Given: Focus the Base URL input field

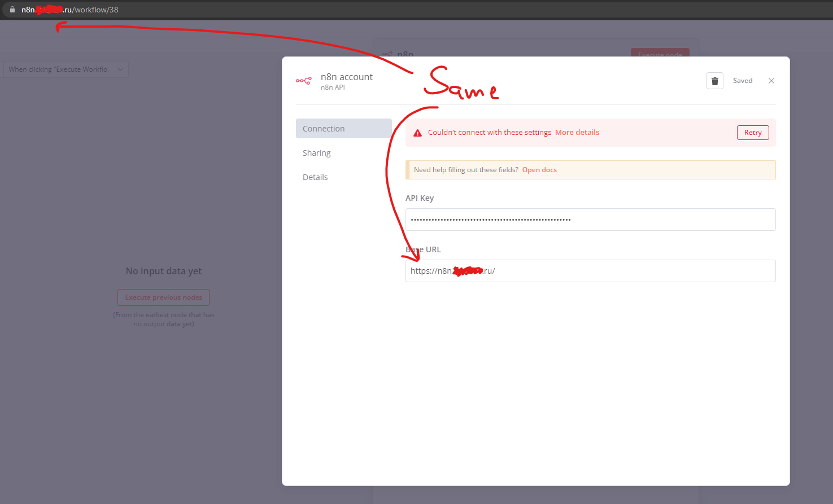Looking at the screenshot, I should pyautogui.click(x=591, y=271).
